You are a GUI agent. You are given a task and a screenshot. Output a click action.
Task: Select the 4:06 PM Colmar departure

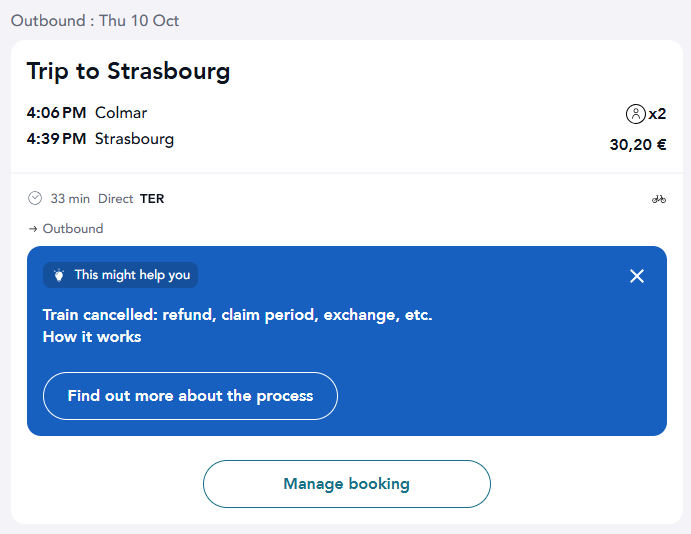tap(87, 113)
